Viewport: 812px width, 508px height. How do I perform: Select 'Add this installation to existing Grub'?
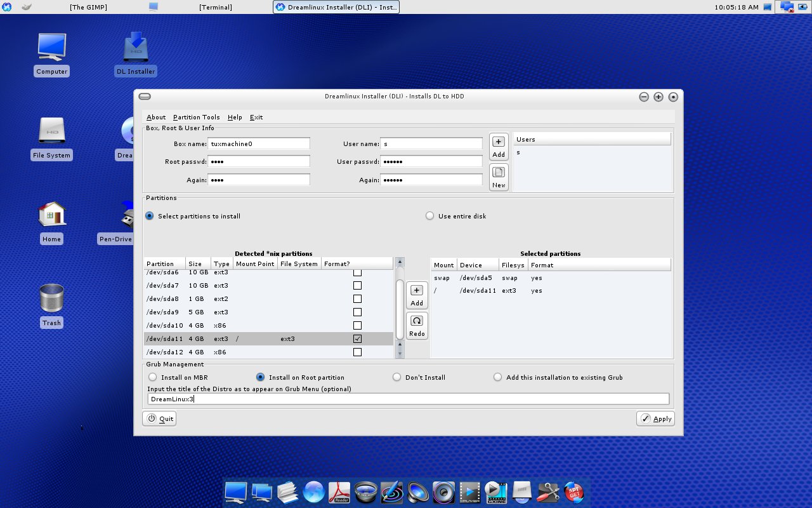coord(497,377)
